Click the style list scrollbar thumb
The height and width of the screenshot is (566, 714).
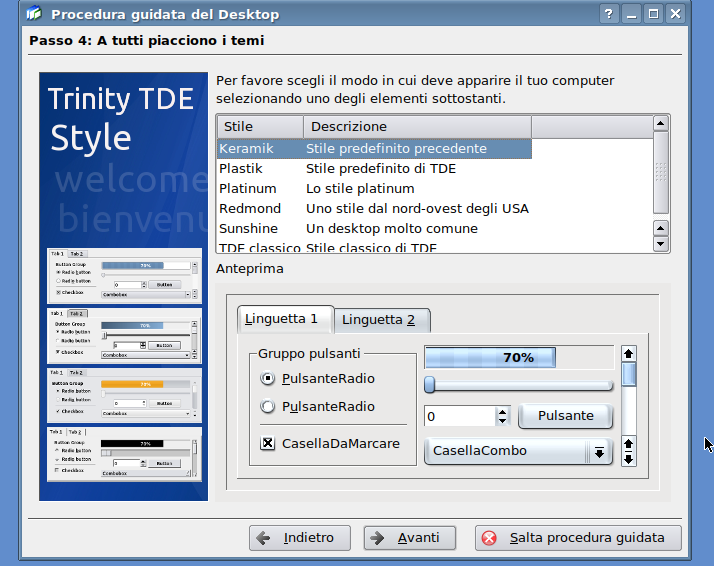[x=661, y=173]
